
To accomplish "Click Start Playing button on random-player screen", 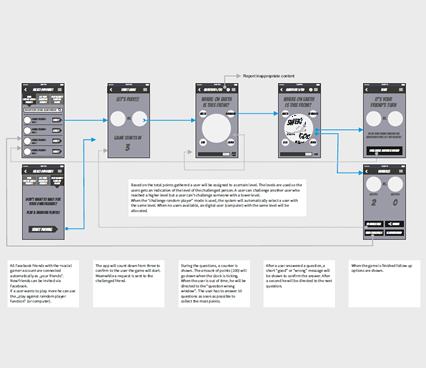I will tap(43, 229).
